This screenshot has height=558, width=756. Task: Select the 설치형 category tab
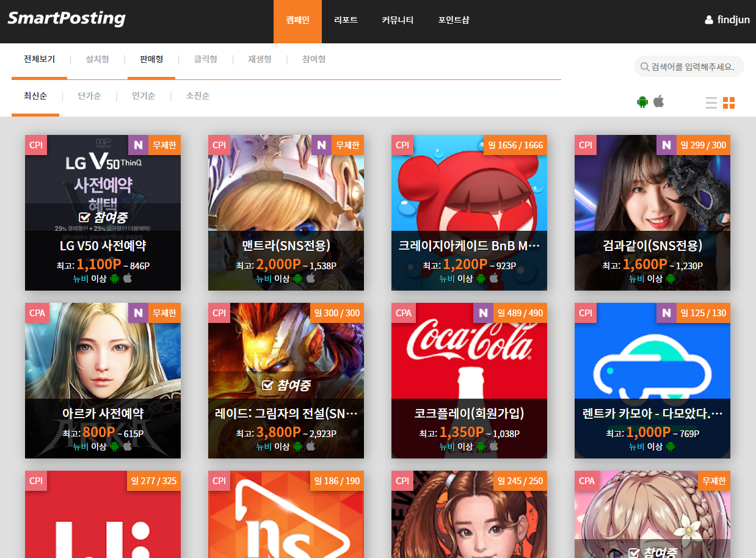pos(97,59)
